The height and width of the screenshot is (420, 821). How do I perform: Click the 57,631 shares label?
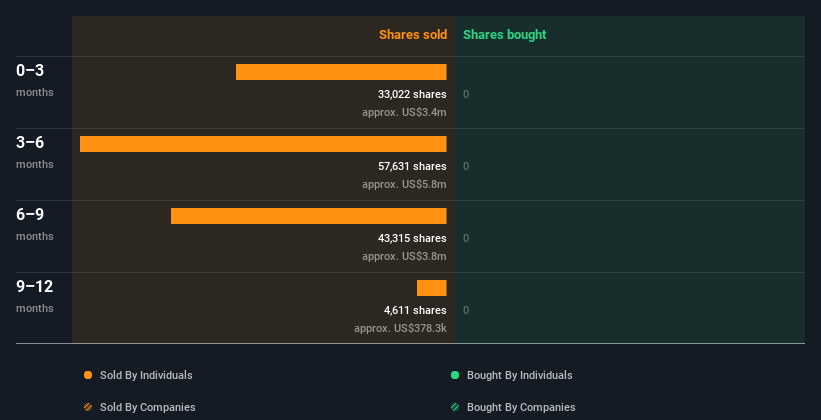click(x=405, y=166)
